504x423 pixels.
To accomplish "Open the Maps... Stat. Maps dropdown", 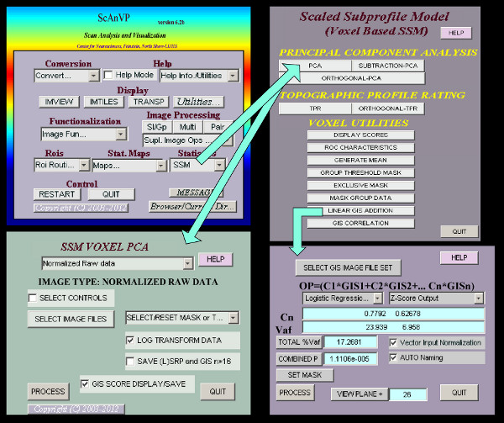I will coord(129,166).
